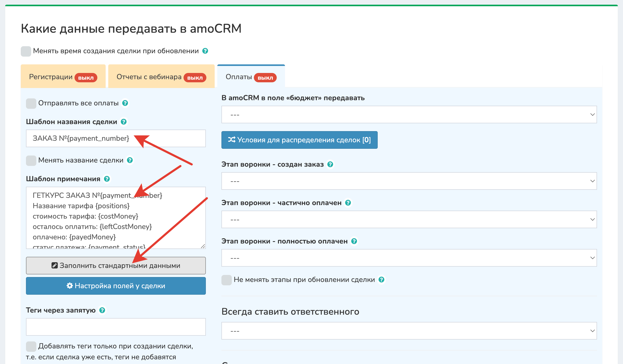Open the 'бюджет' field dropdown
The height and width of the screenshot is (364, 623).
pos(409,114)
